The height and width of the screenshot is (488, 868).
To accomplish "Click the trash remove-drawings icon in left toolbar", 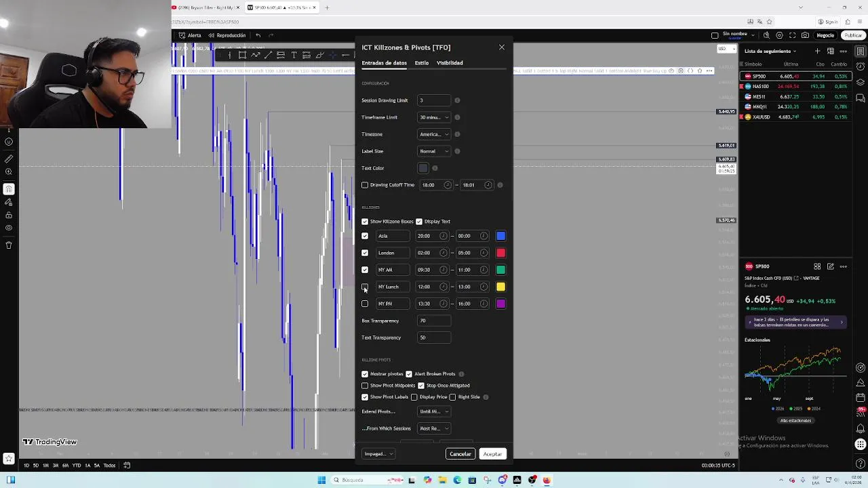I will pos(9,245).
